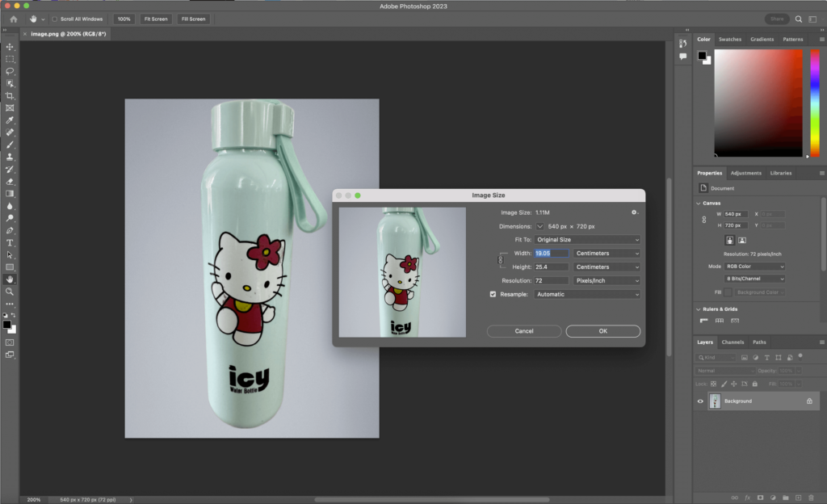Select the Horizontal Type tool
Viewport: 827px width, 504px height.
coord(10,242)
